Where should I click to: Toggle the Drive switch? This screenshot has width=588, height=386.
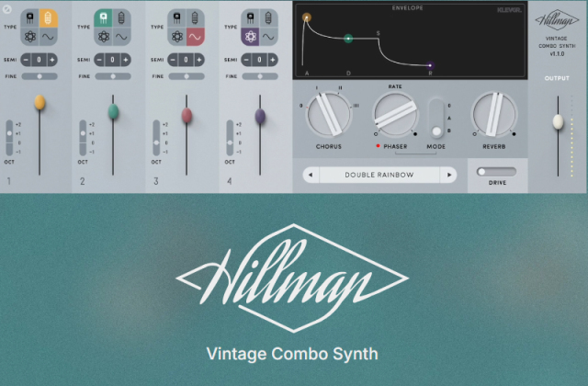[496, 171]
